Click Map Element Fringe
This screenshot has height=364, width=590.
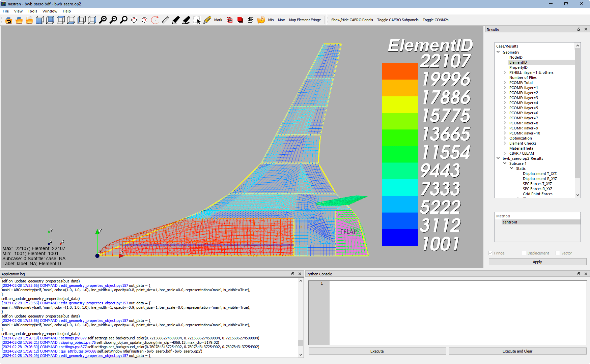click(x=305, y=20)
